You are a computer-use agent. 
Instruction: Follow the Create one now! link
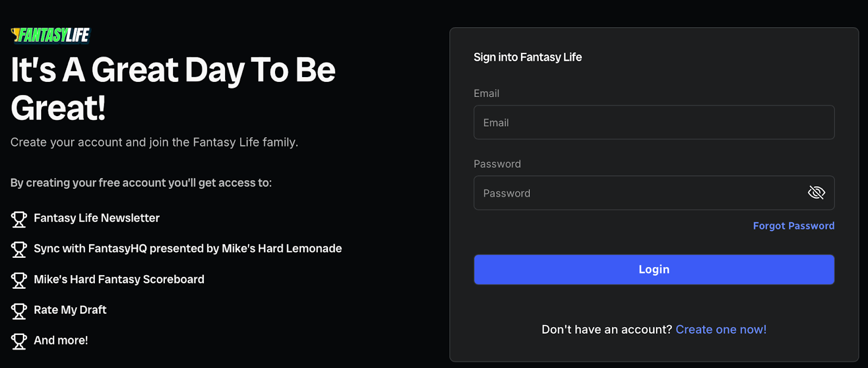pyautogui.click(x=720, y=329)
